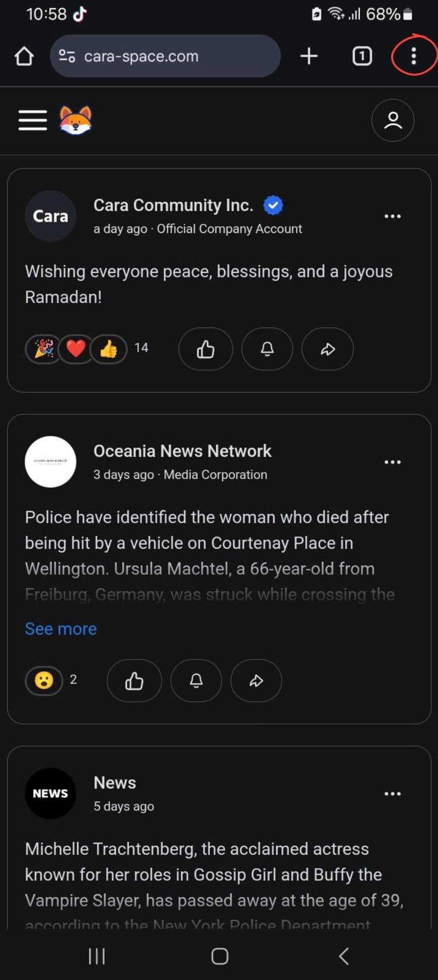Image resolution: width=438 pixels, height=980 pixels.
Task: Tap the Cara fox logo
Action: (x=76, y=120)
